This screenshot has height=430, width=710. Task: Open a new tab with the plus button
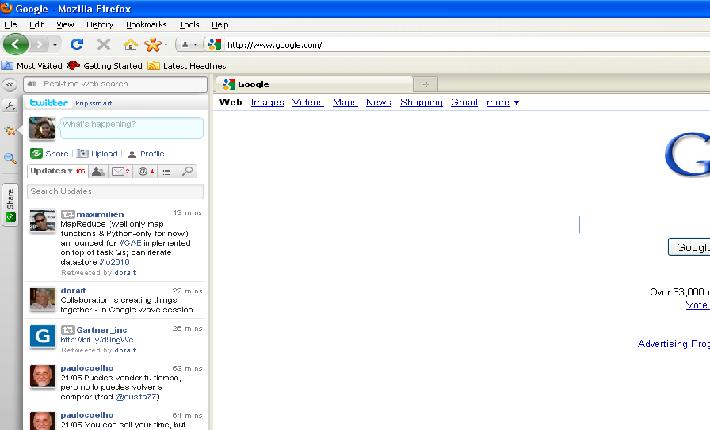pos(426,84)
